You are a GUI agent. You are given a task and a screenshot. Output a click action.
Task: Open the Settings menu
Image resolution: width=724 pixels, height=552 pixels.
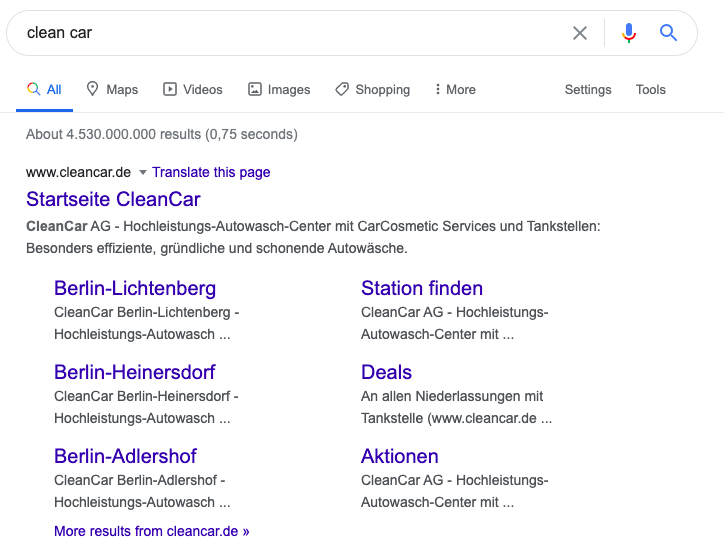click(x=588, y=89)
